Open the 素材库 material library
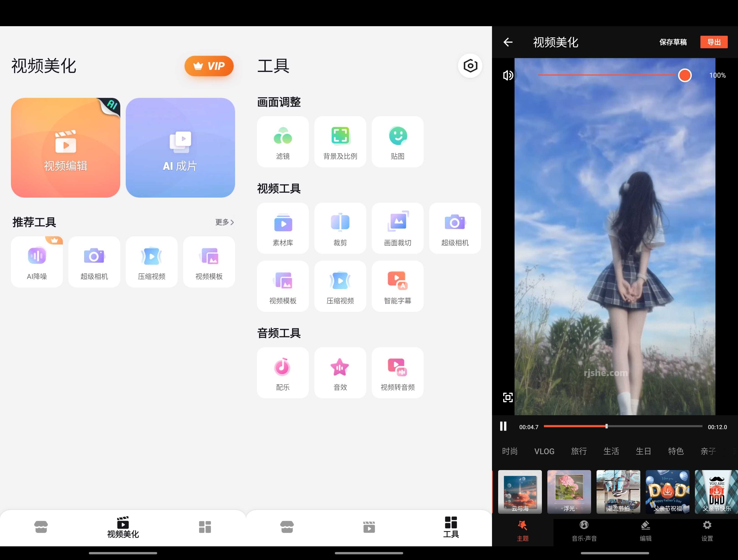 (283, 228)
